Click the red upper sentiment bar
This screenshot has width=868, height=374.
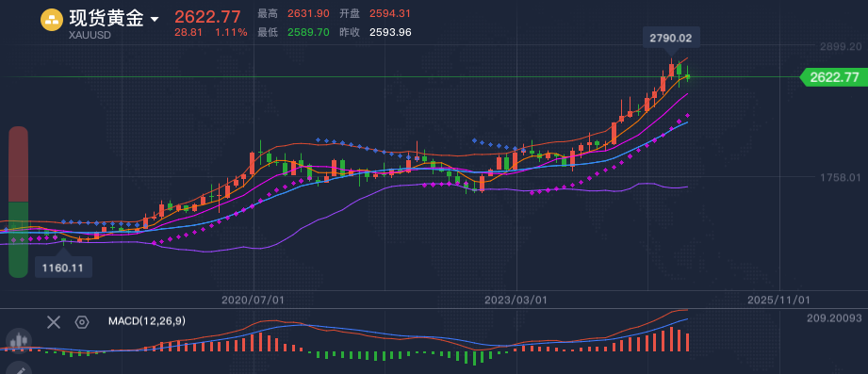coord(18,164)
